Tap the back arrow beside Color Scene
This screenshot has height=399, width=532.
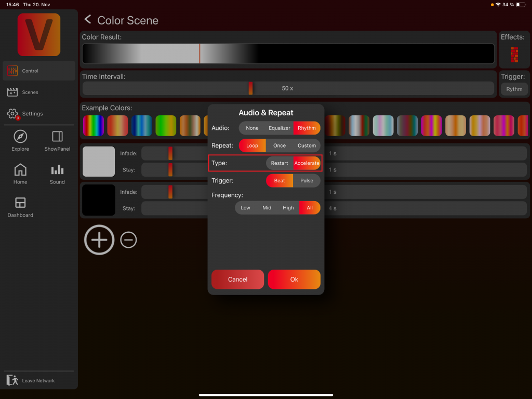(88, 20)
